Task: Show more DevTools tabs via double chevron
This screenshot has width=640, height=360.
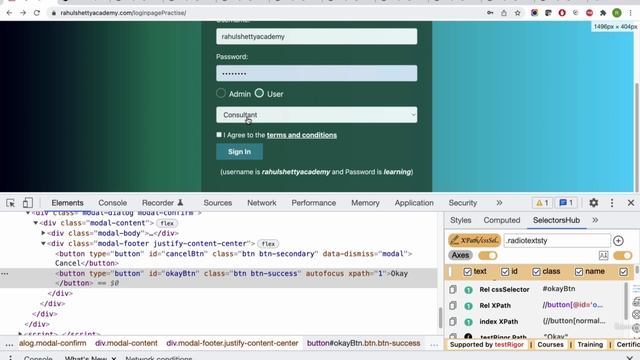Action: [x=499, y=203]
